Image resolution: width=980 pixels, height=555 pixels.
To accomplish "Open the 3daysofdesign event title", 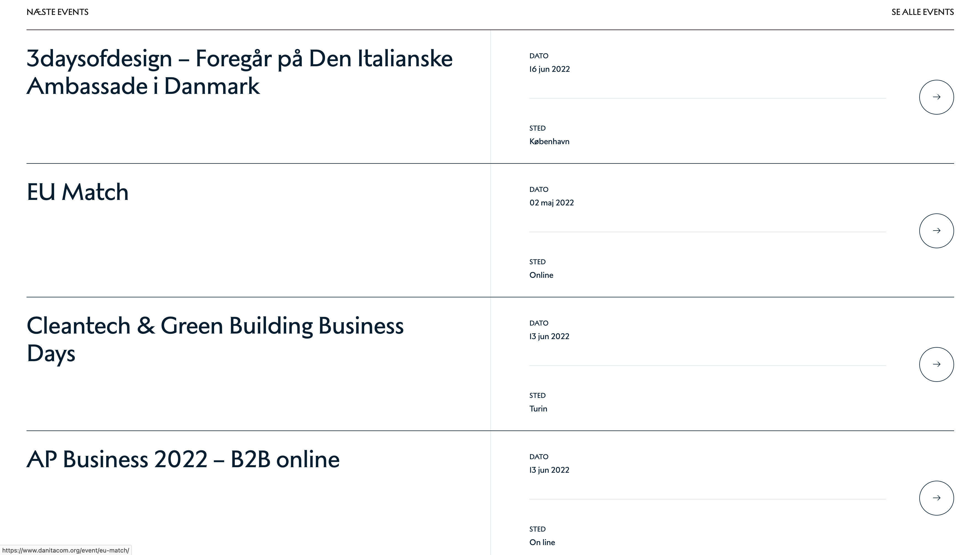I will click(239, 72).
